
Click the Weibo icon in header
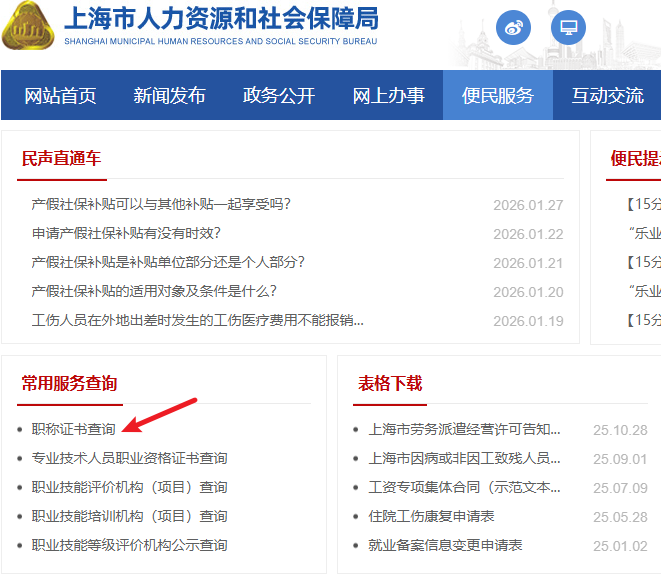pyautogui.click(x=514, y=28)
